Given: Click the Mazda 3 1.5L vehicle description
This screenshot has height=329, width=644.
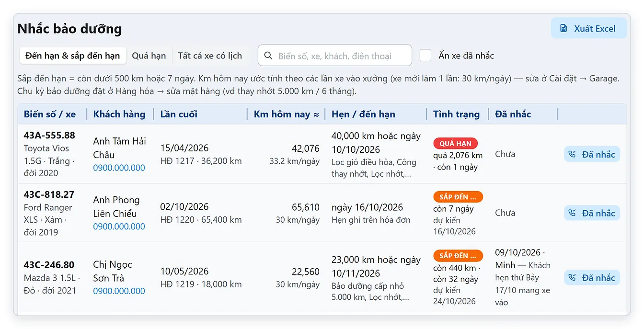Looking at the screenshot, I should pos(52,284).
